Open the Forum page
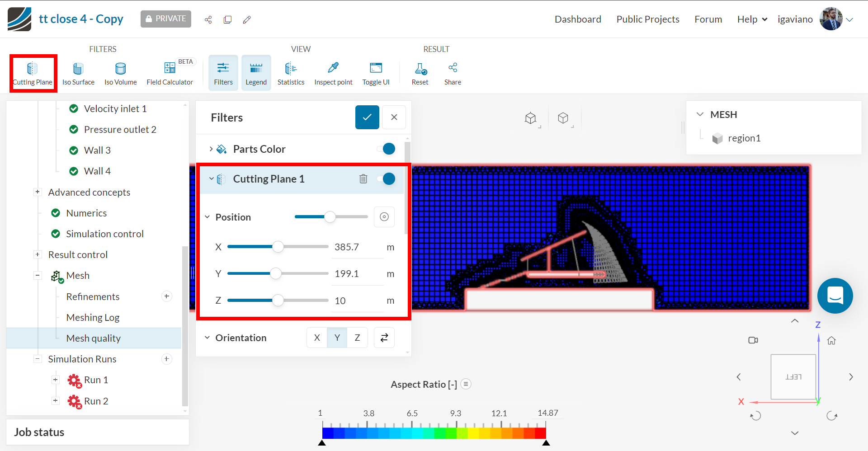The image size is (868, 451). pos(708,19)
